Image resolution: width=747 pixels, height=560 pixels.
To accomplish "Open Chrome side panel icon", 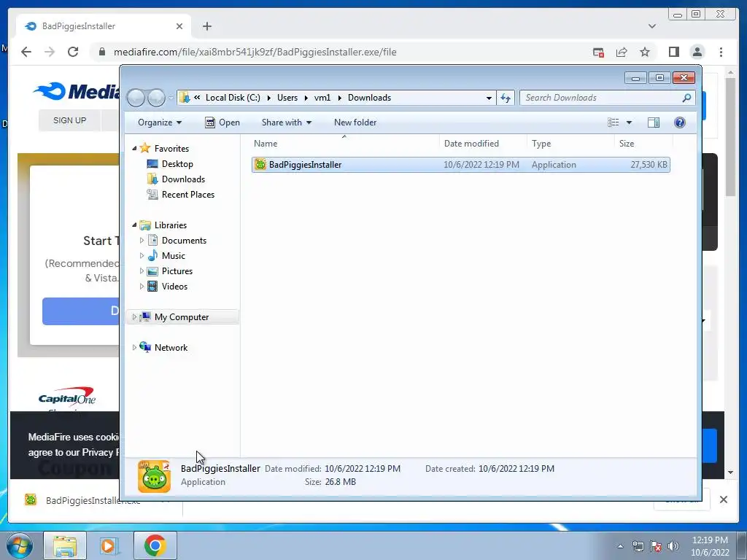I will (673, 52).
